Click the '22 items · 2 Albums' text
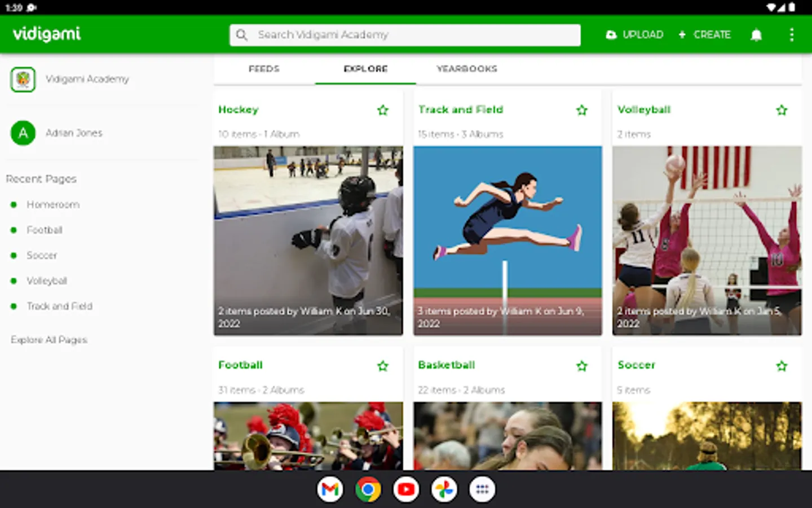 [x=461, y=390]
